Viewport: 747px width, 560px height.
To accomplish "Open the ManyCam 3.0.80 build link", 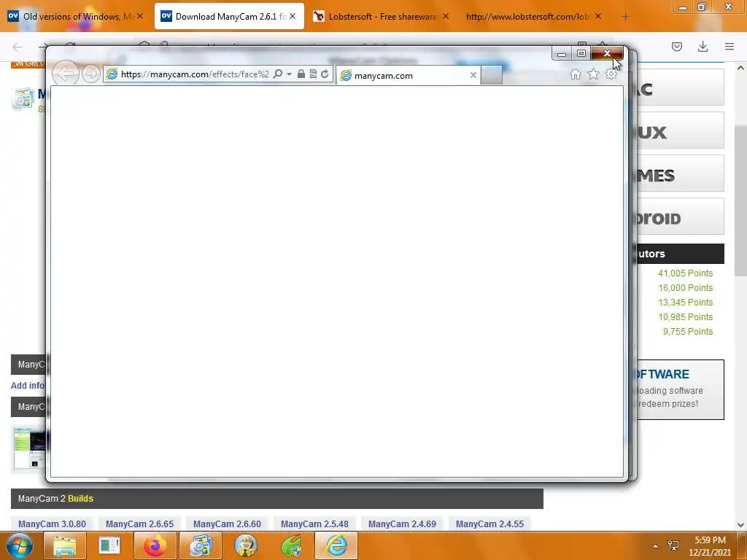I will [x=52, y=524].
